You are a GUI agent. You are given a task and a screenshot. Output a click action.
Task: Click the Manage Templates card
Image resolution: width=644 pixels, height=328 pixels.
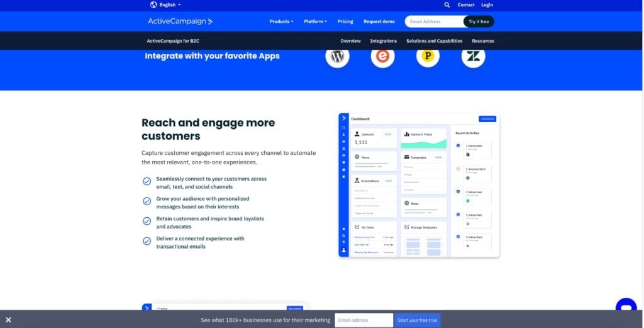[x=423, y=239]
